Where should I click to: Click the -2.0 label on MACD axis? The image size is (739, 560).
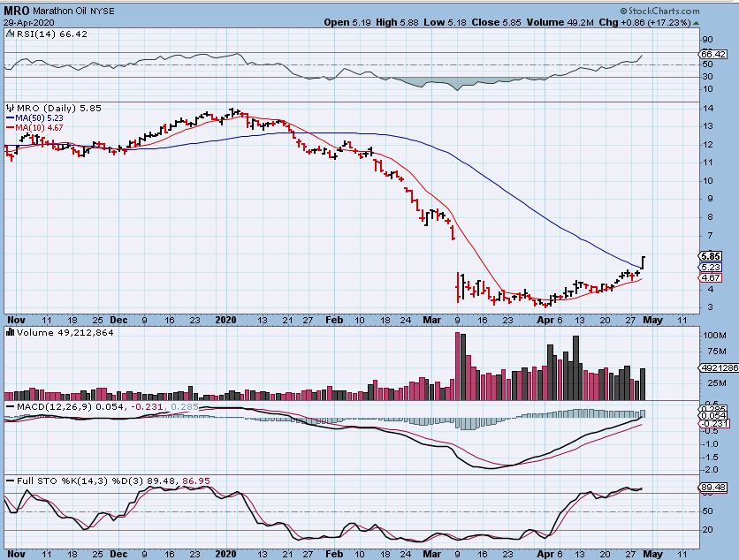(x=710, y=470)
